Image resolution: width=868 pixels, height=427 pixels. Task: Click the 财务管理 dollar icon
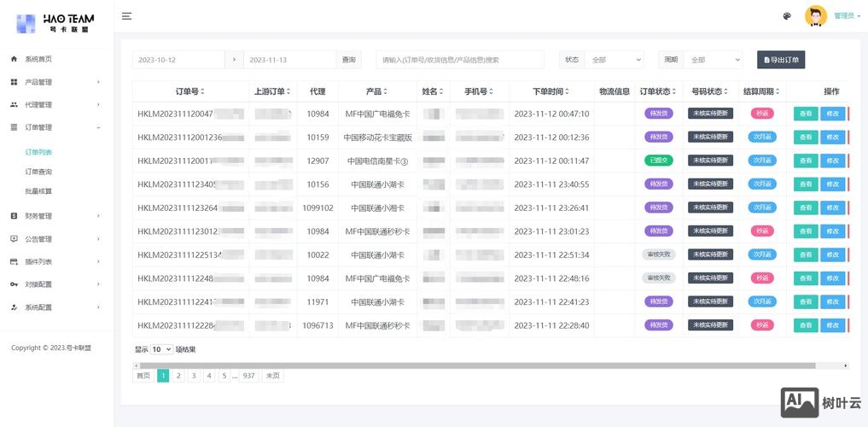(15, 216)
